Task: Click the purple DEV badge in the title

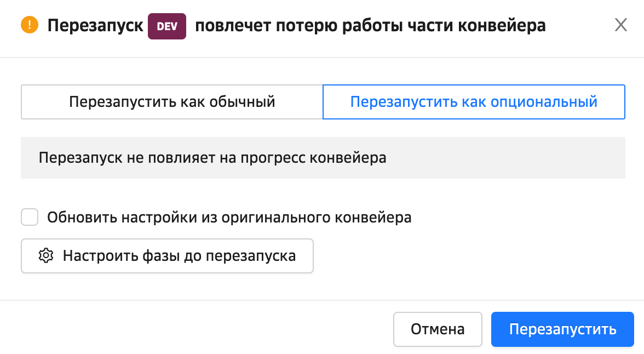Action: pyautogui.click(x=167, y=26)
